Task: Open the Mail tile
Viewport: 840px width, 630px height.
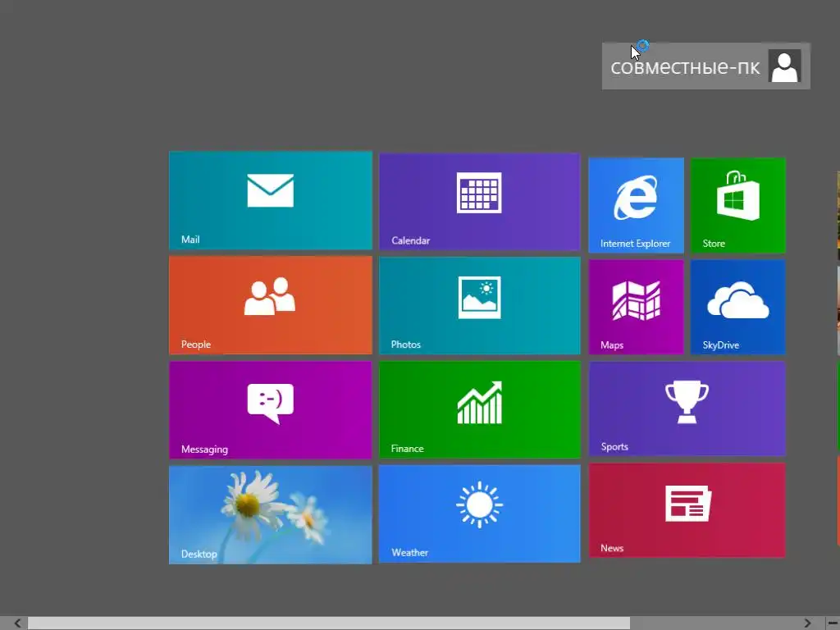Action: click(x=271, y=200)
